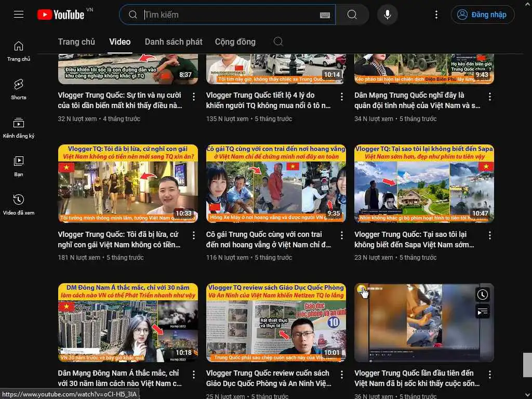Open title 'Vlogger Trung Quốc: Tôi đã bị lừa'

coord(119,239)
